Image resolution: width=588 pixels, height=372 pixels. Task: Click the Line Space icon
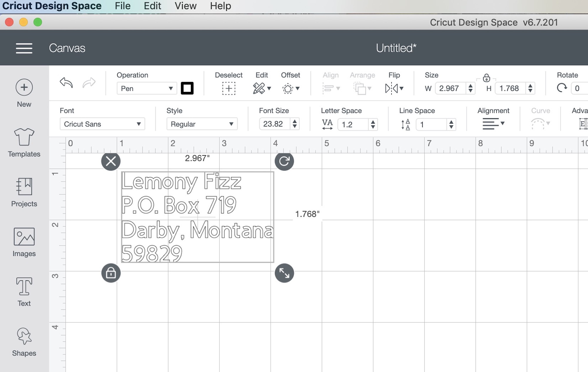[406, 124]
